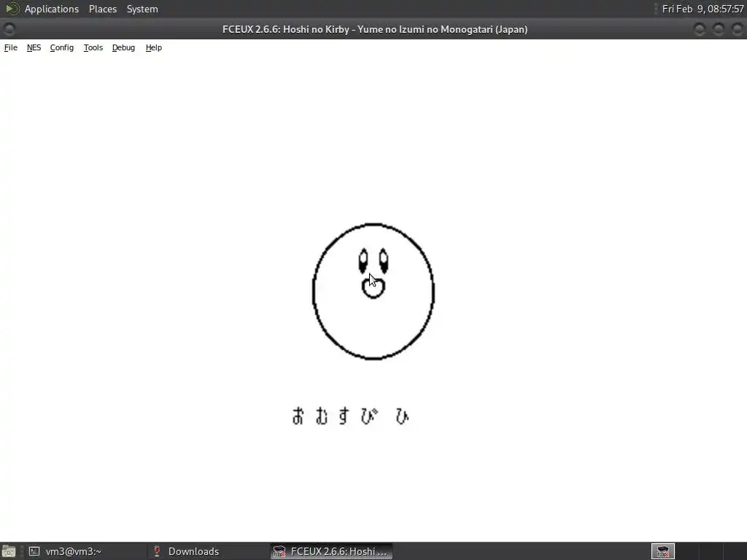The width and height of the screenshot is (747, 560).
Task: Click the Downloads task icon in the taskbar
Action: coord(157,551)
